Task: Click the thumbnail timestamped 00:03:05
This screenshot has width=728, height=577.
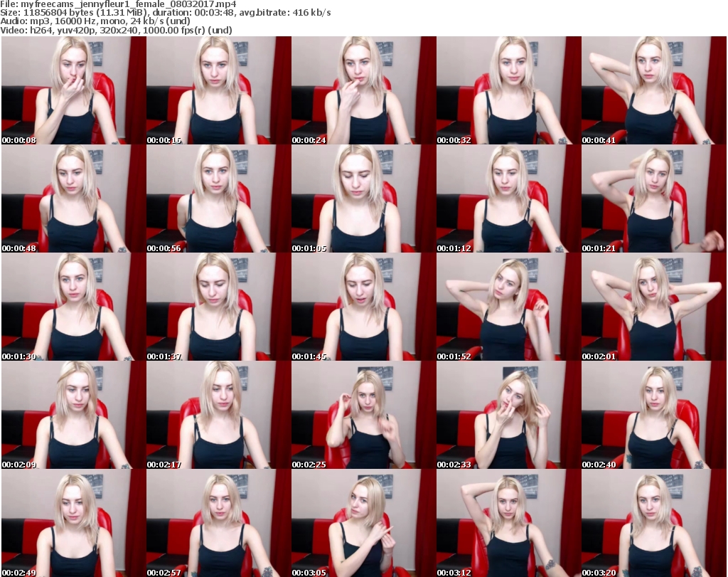Action: click(x=363, y=523)
